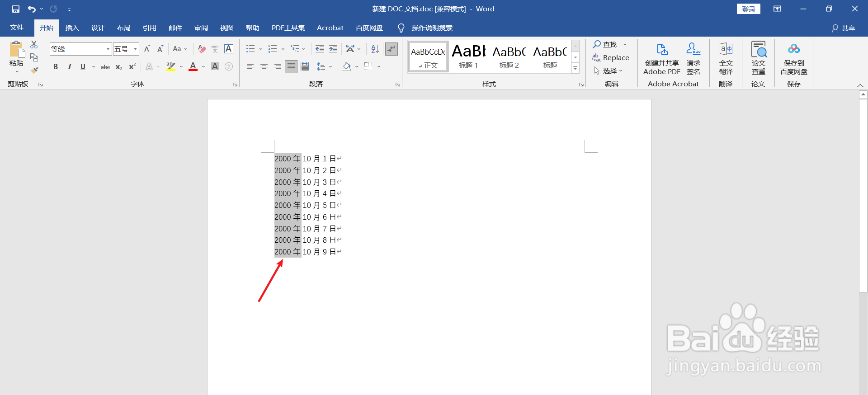Image resolution: width=868 pixels, height=395 pixels.
Task: Click the Cut scissors icon
Action: 34,45
